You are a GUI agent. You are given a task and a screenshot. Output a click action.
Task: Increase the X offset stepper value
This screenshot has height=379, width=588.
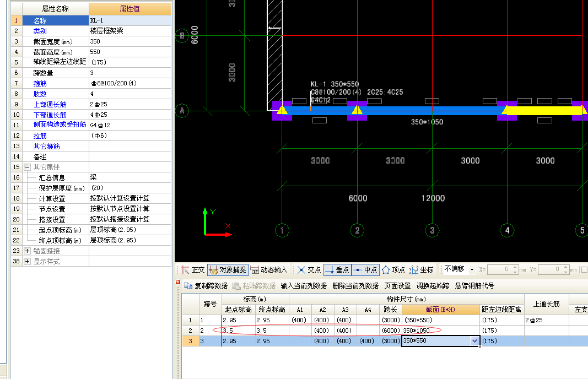[x=515, y=267]
